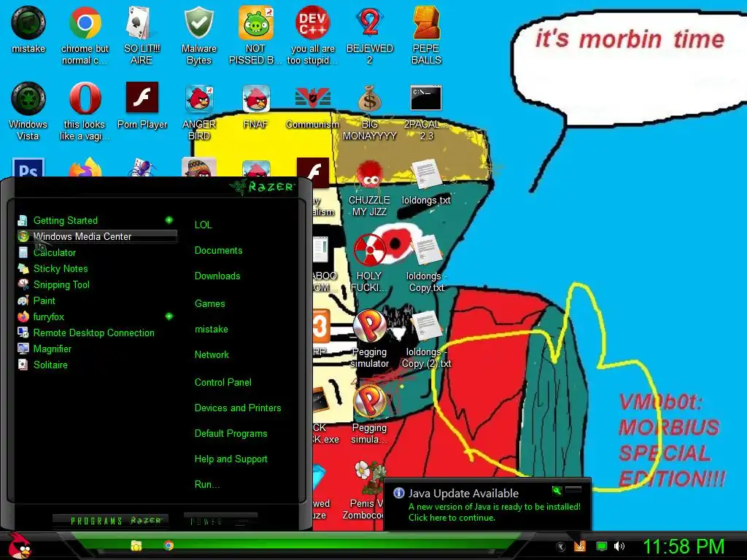The height and width of the screenshot is (560, 747).
Task: Open Sticky Notes from start menu
Action: 97,268
